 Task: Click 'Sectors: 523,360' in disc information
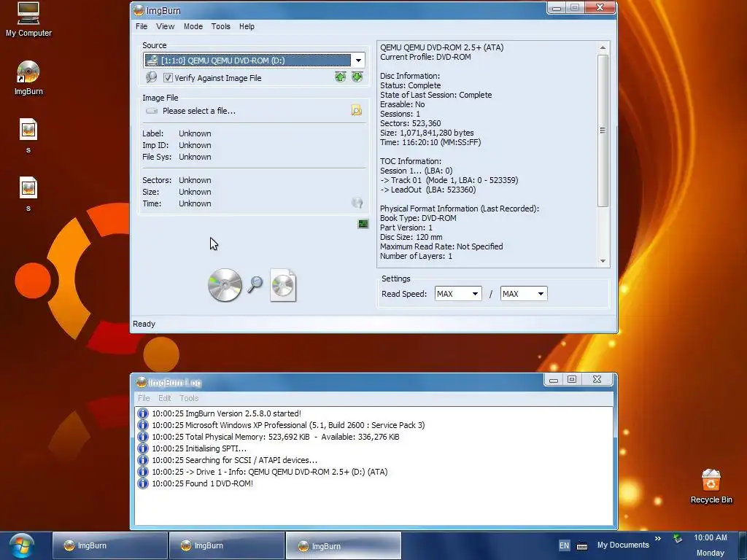click(410, 123)
